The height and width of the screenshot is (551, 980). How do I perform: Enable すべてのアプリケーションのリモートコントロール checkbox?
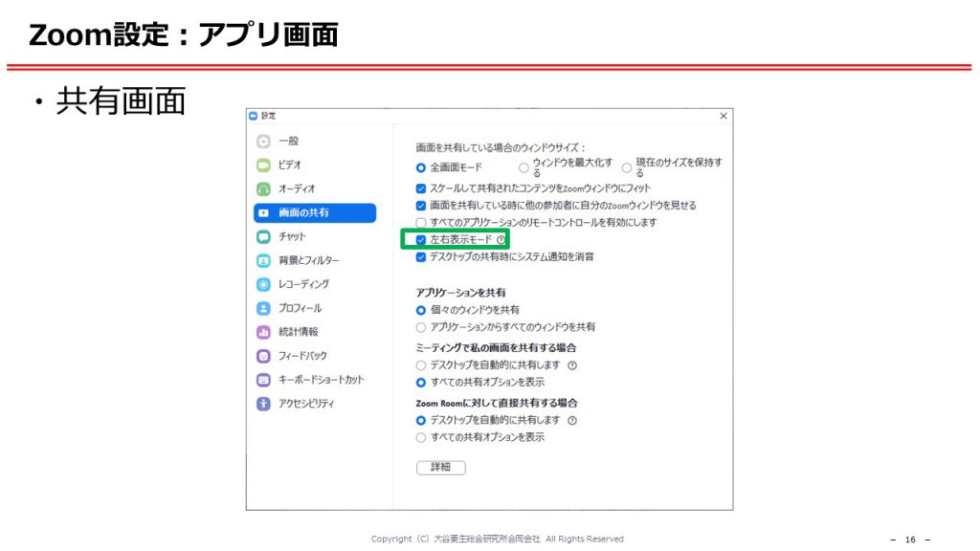[x=421, y=222]
